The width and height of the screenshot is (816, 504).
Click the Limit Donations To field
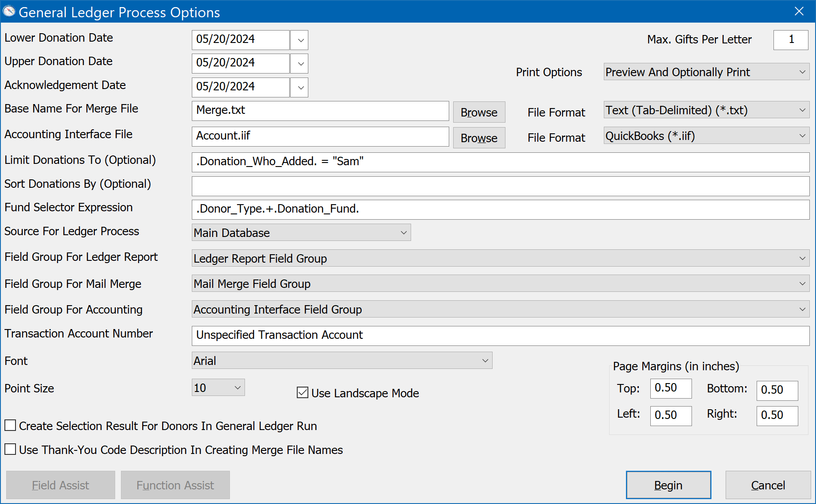[501, 162]
